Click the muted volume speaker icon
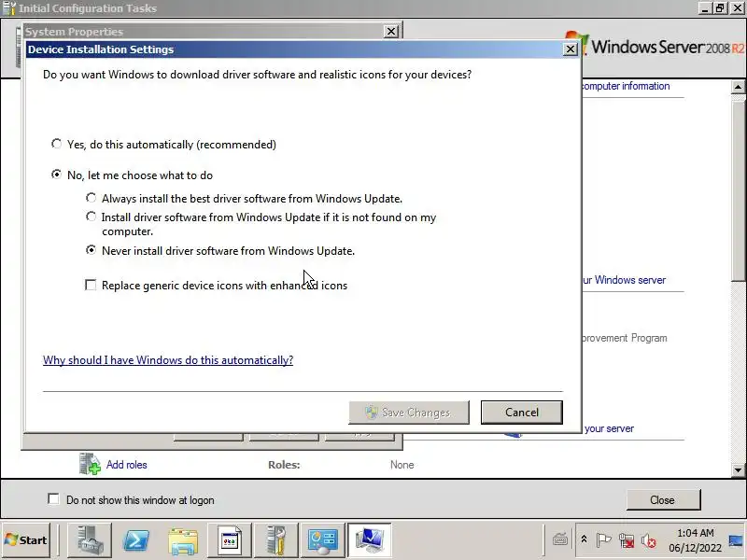This screenshot has width=747, height=560. [x=648, y=540]
